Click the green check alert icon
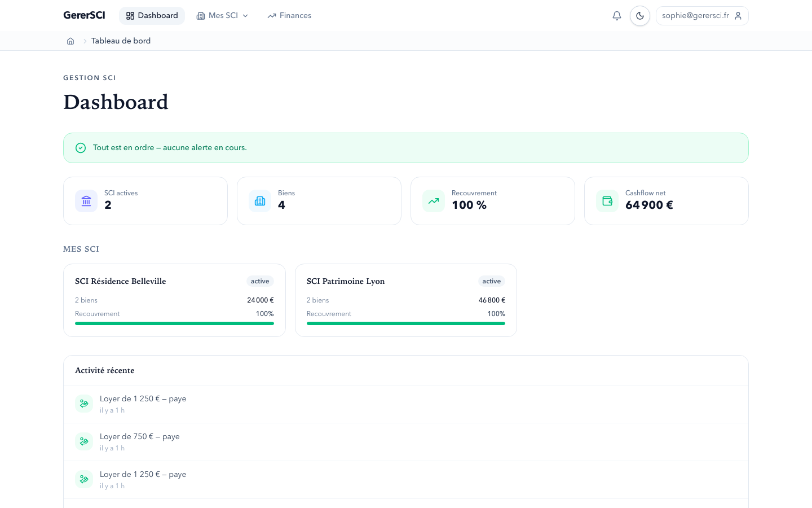 click(81, 148)
